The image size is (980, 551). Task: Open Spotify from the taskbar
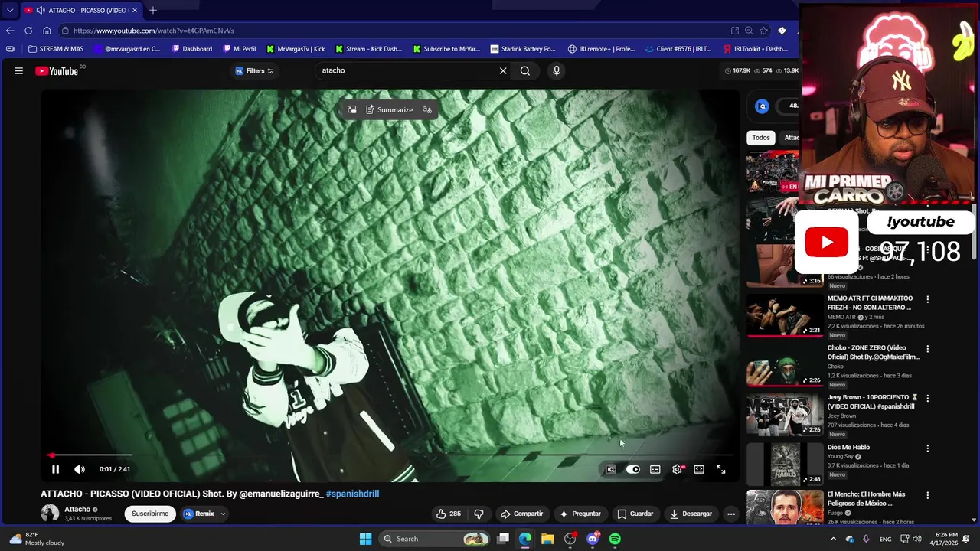(x=615, y=539)
